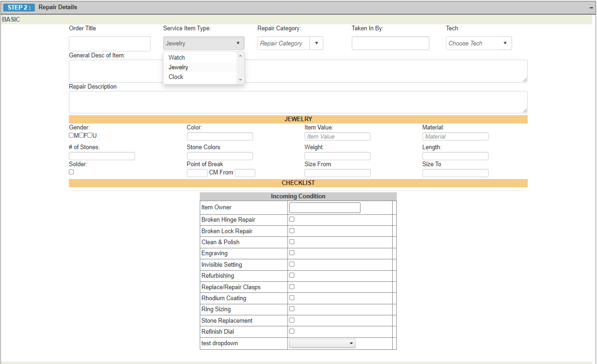Open the test dropdown selector
Viewport: 597px width, 364px height.
(322, 343)
